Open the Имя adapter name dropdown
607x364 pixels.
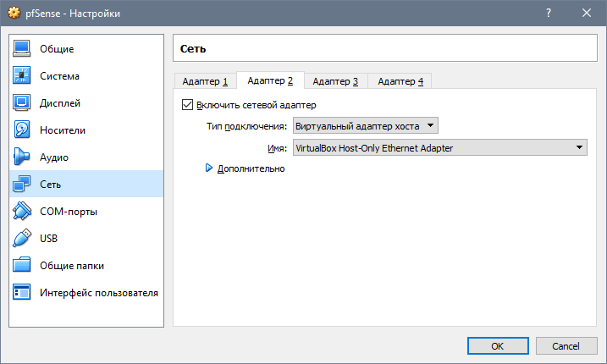(439, 148)
